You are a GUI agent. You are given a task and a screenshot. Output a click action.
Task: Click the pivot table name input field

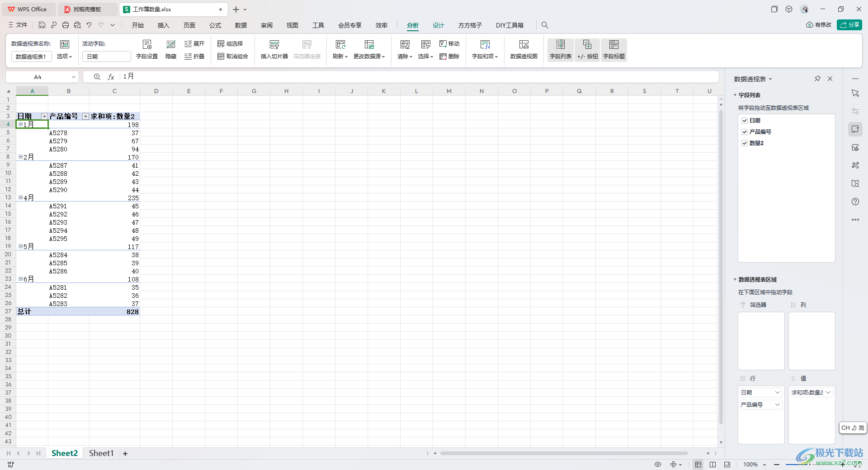(x=31, y=56)
